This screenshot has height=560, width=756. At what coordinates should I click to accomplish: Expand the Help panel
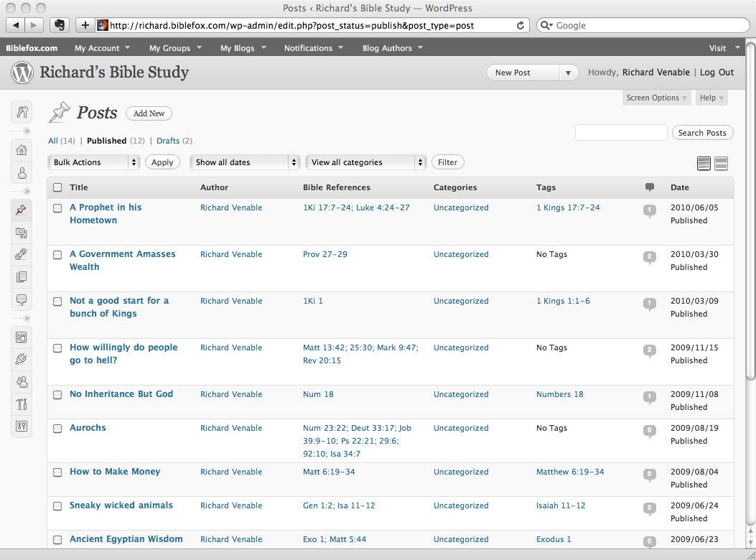point(711,98)
